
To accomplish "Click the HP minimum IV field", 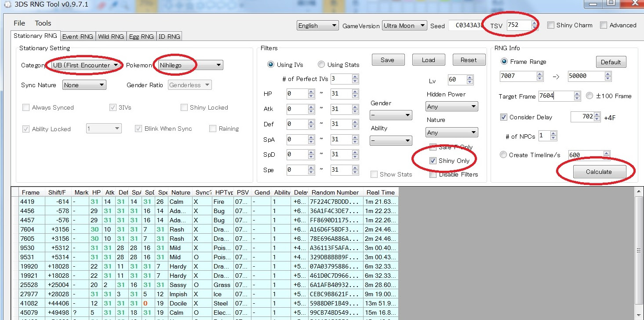I will [300, 94].
